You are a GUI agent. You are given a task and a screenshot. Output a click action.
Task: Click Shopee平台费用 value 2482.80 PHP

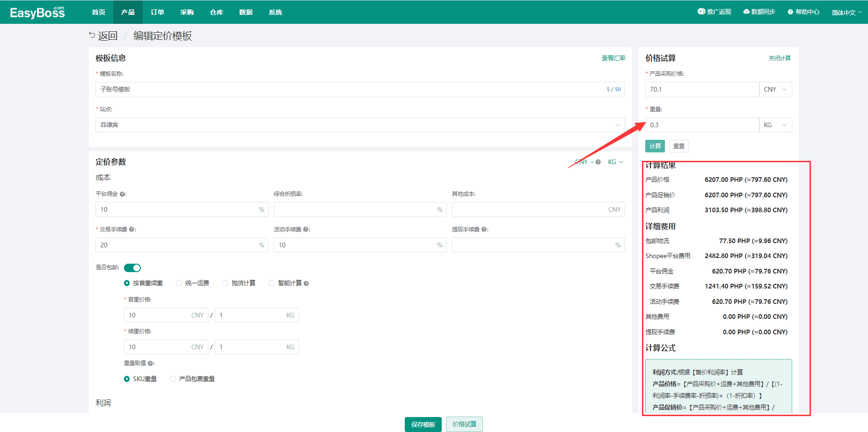point(746,256)
